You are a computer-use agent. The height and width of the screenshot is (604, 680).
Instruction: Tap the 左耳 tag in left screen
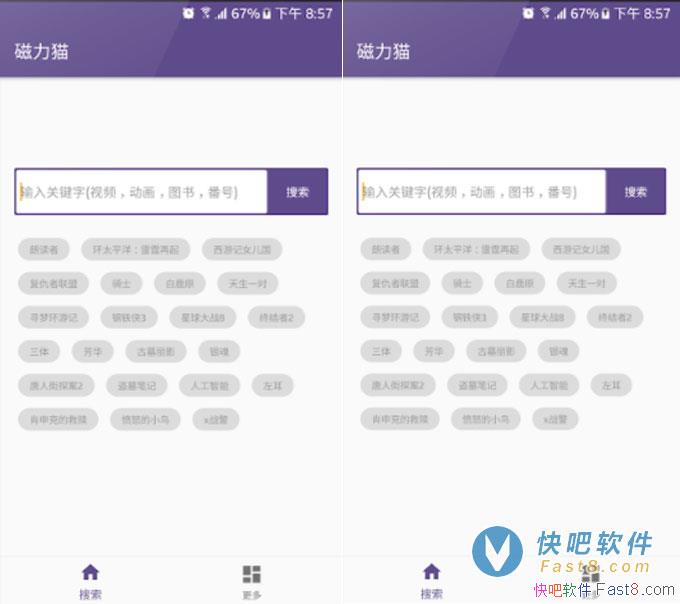point(272,385)
